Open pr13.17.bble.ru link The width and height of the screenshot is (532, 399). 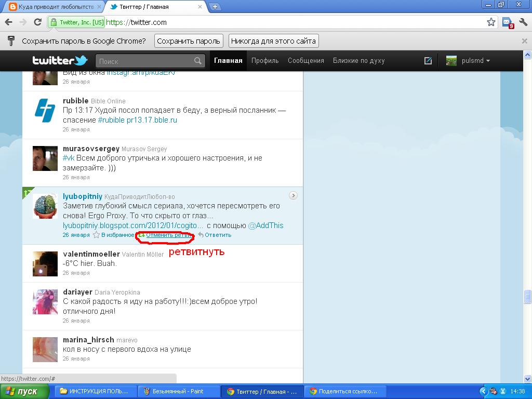click(152, 120)
